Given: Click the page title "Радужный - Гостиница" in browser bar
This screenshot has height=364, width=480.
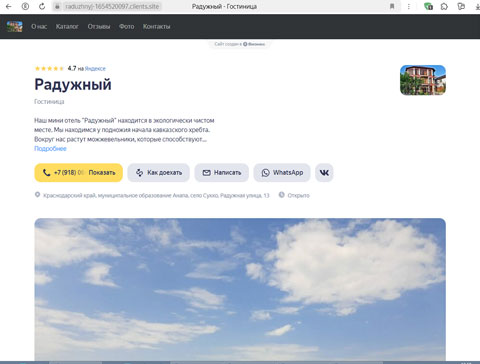Looking at the screenshot, I should 224,6.
